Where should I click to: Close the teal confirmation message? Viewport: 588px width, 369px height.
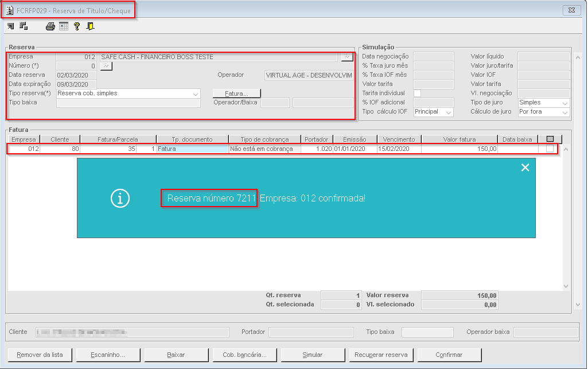click(525, 168)
